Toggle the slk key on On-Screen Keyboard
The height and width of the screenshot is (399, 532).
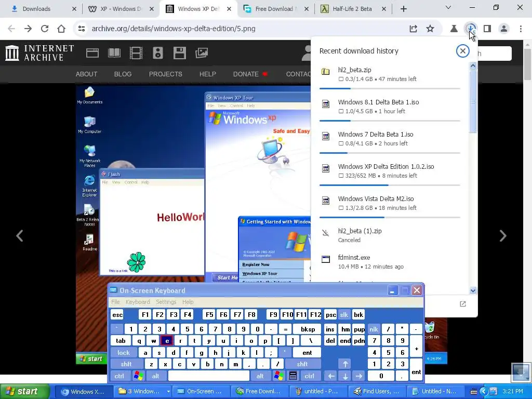click(x=344, y=314)
